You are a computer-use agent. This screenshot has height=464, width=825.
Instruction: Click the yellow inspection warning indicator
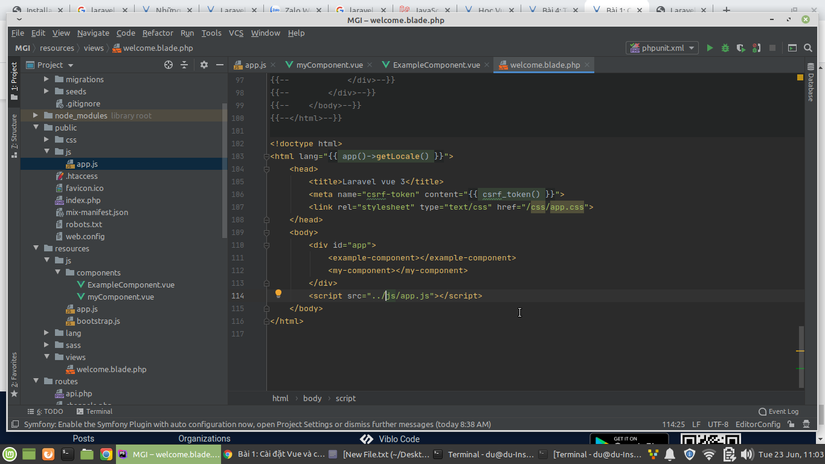coord(800,77)
